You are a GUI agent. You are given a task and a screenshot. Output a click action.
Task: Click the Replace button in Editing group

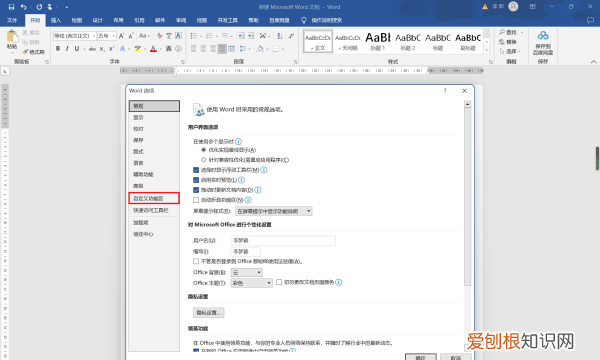coord(508,42)
